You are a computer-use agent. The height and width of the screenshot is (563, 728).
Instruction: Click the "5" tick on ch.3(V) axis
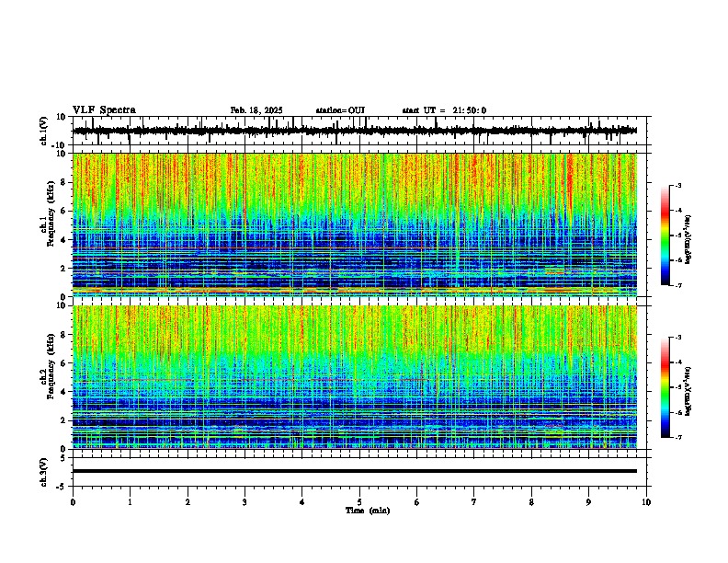[63, 458]
